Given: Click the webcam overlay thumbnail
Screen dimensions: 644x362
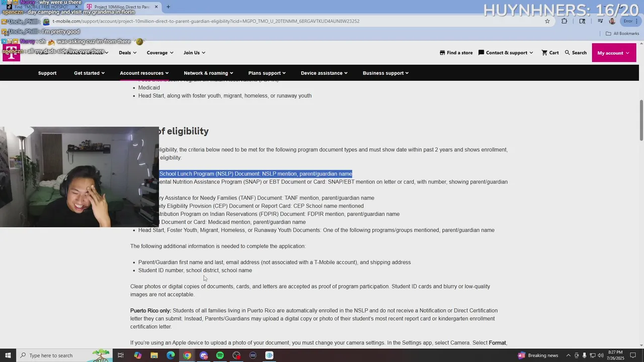Looking at the screenshot, I should [79, 177].
